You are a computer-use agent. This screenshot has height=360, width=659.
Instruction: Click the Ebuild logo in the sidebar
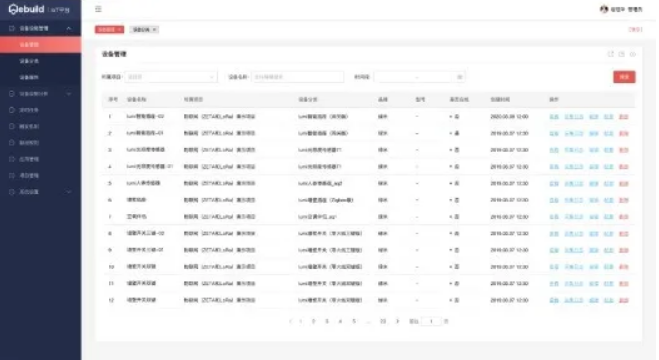[x=26, y=9]
